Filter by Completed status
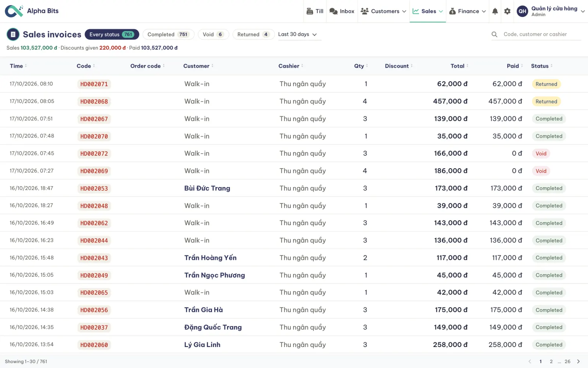This screenshot has height=368, width=588. (x=168, y=34)
